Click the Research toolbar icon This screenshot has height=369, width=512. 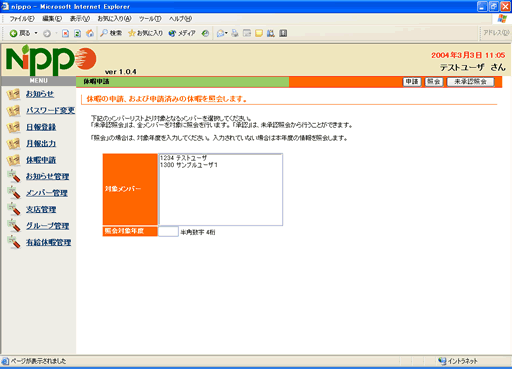(x=271, y=33)
